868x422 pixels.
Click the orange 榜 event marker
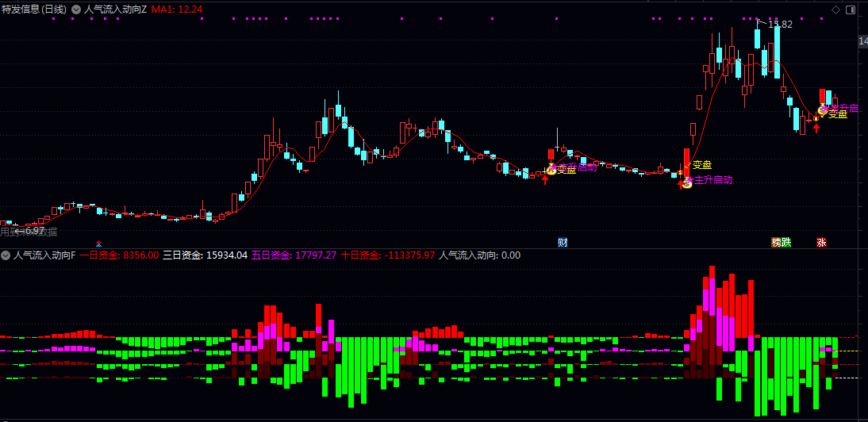[777, 242]
